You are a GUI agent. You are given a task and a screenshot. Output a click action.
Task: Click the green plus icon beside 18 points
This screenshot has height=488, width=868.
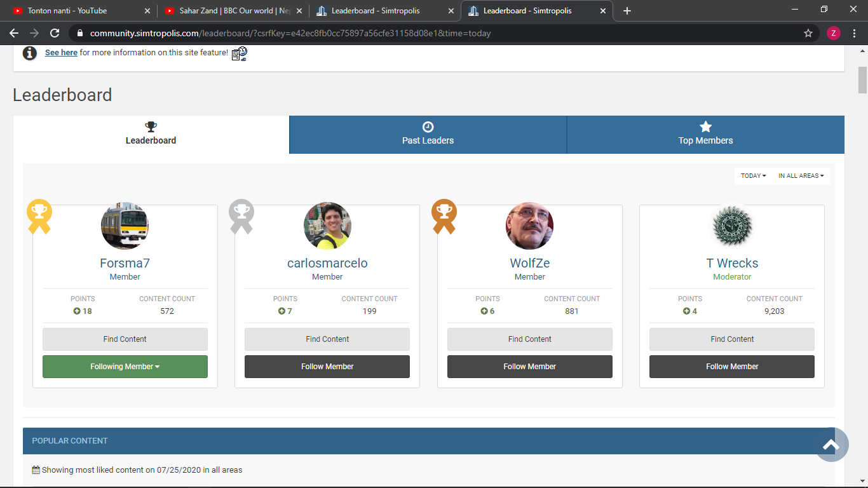[x=77, y=311]
